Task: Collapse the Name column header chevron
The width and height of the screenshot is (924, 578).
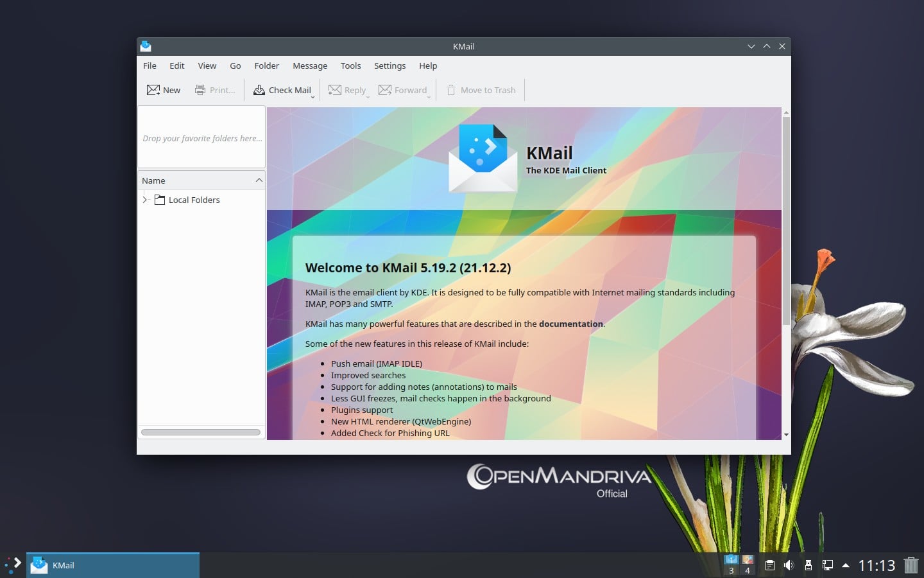Action: pyautogui.click(x=259, y=180)
